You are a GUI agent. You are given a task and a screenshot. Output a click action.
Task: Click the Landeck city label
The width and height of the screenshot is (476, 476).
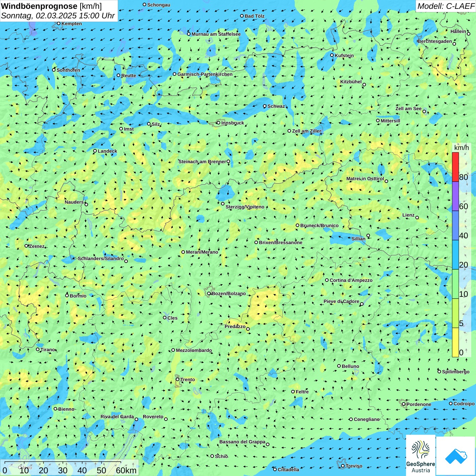(107, 151)
